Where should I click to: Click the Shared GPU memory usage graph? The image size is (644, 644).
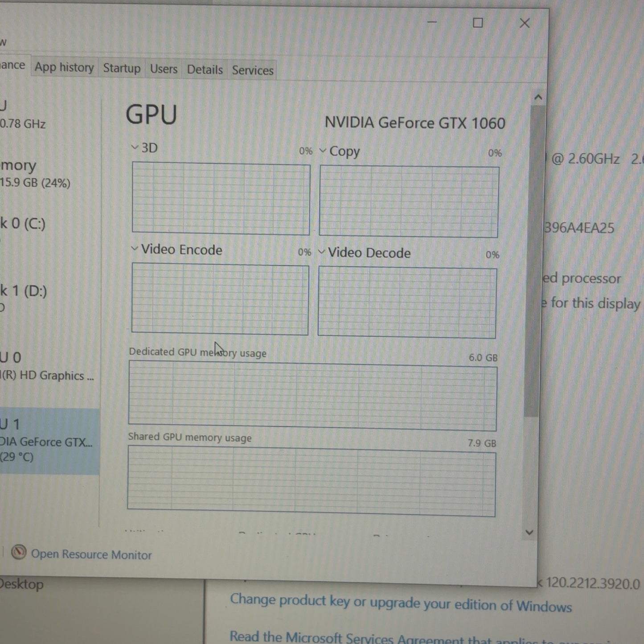[x=312, y=481]
